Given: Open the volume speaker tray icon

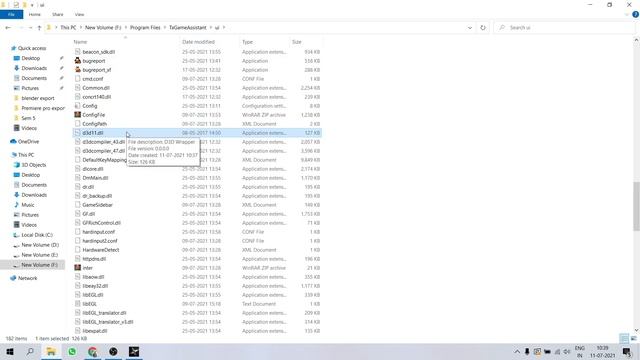Looking at the screenshot, I should (x=567, y=351).
